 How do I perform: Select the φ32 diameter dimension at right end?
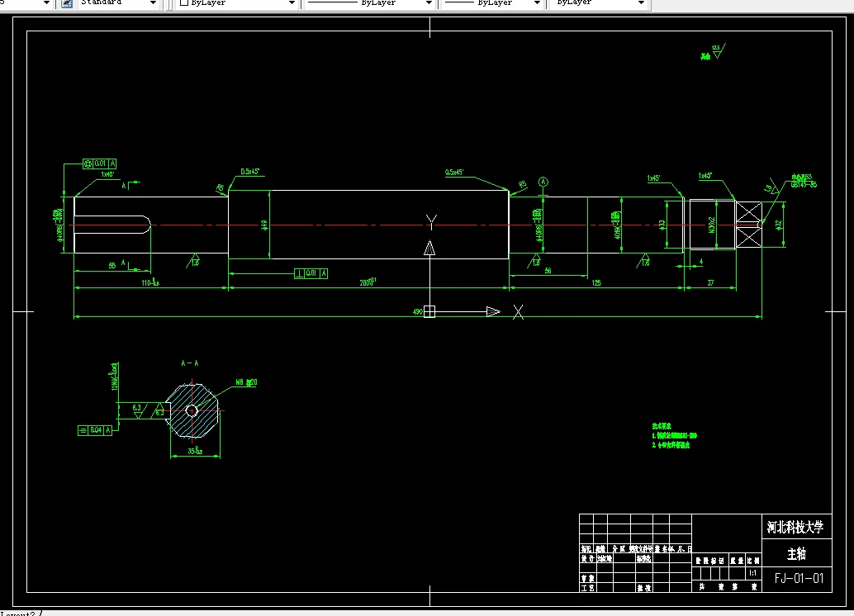pyautogui.click(x=778, y=225)
